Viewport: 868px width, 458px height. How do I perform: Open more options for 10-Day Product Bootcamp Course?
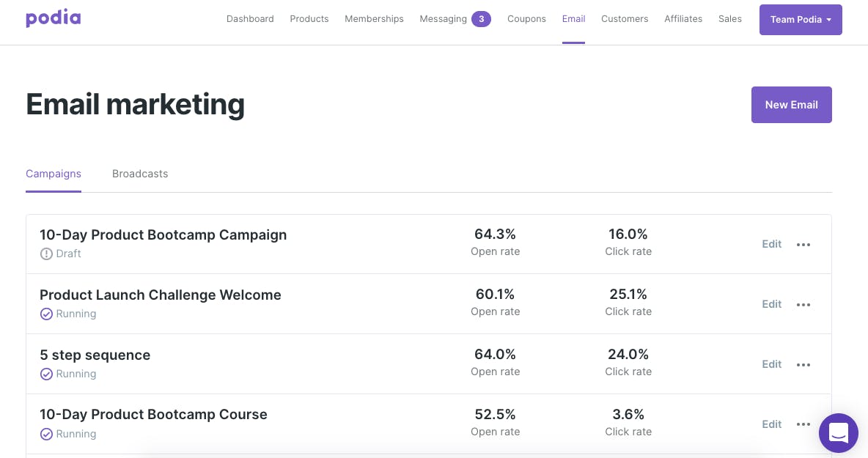click(x=803, y=425)
